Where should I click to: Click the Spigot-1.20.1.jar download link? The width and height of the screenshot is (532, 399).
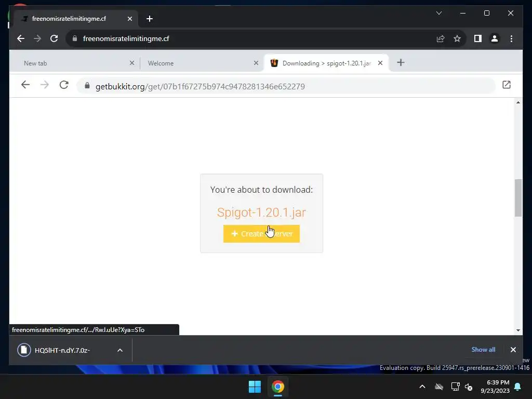261,212
